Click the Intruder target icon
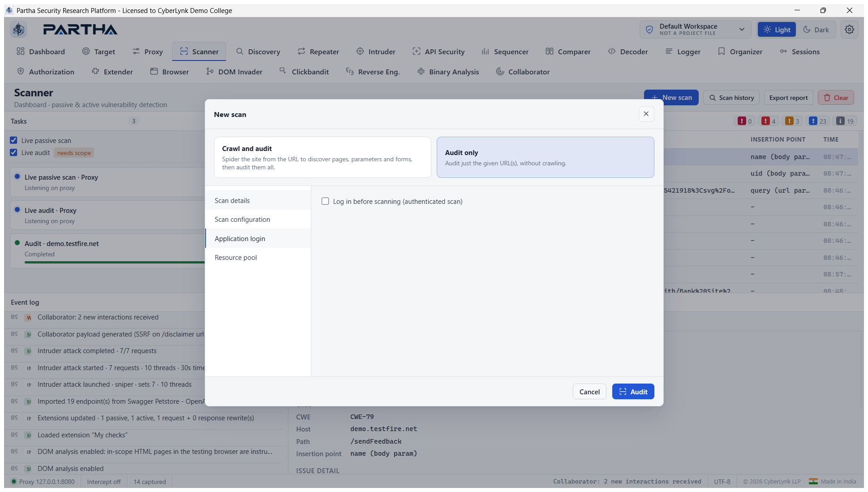Screen dimensions: 868x492 click(x=360, y=52)
